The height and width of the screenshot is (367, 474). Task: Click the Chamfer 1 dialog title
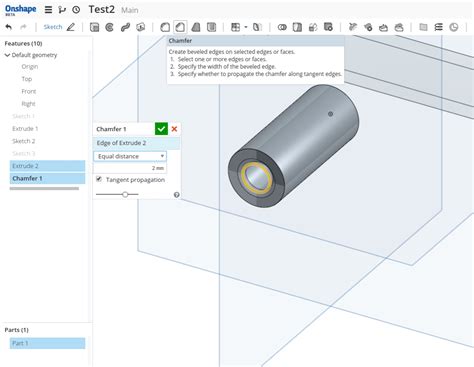point(111,129)
